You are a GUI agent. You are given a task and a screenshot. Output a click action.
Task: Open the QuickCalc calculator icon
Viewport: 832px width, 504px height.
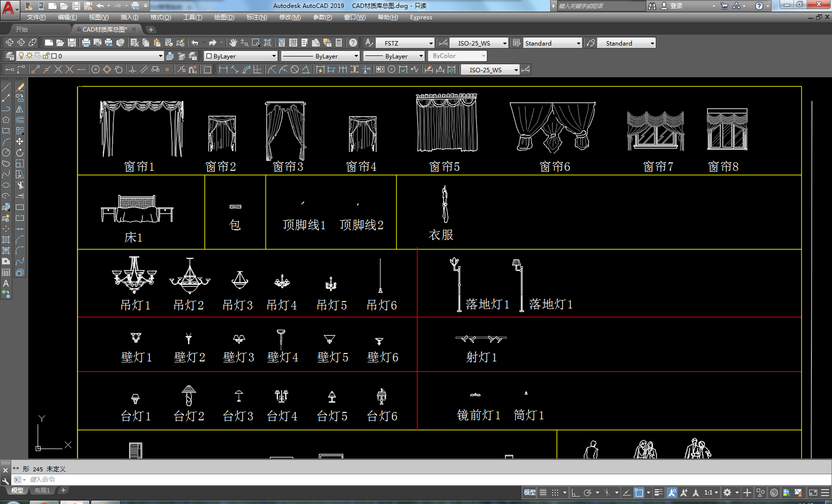[339, 43]
